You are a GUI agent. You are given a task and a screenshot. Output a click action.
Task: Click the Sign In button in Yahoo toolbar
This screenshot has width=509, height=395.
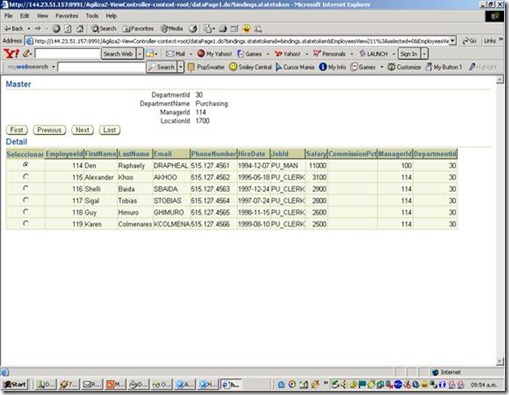click(409, 54)
